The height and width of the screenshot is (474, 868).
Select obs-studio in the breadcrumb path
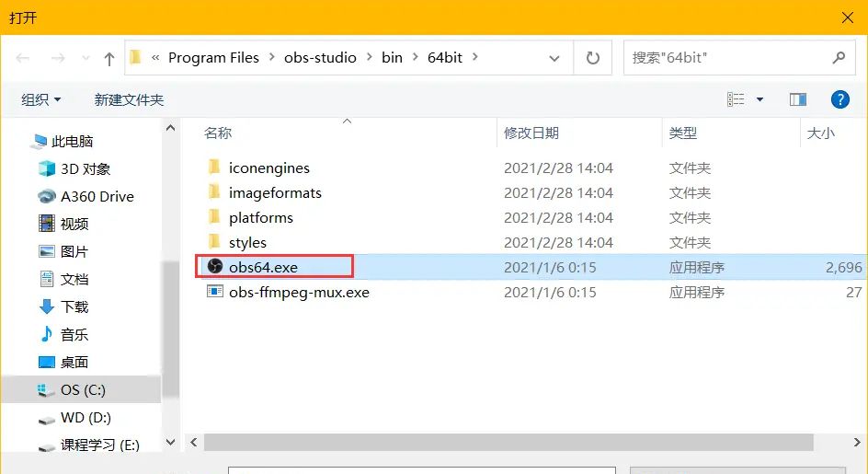(x=320, y=58)
